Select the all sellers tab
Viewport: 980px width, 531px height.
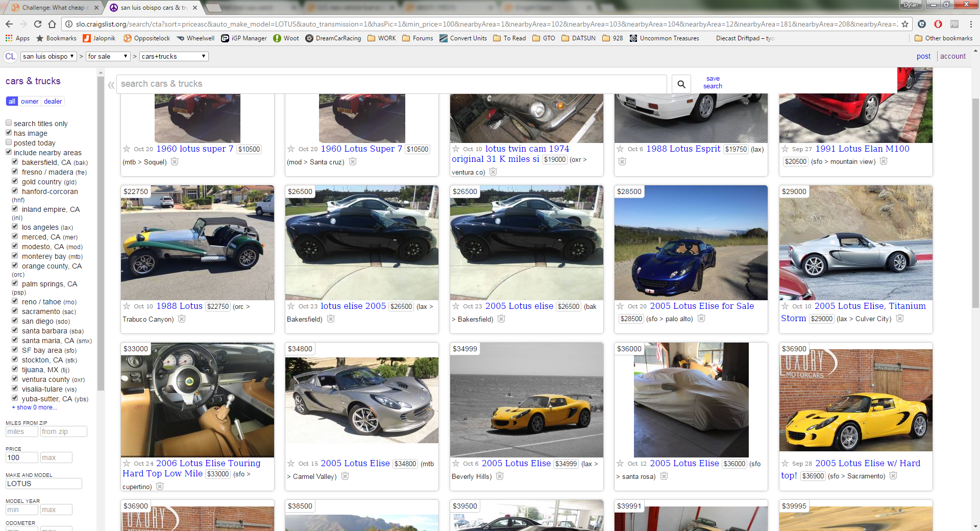12,101
